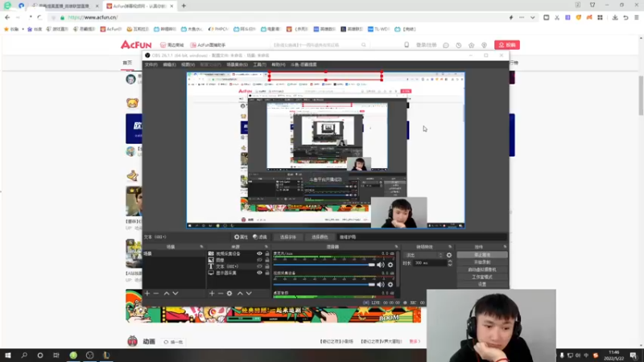Remove the selected scene with the minus icon in 场景 panel
Image resolution: width=644 pixels, height=362 pixels.
point(156,294)
